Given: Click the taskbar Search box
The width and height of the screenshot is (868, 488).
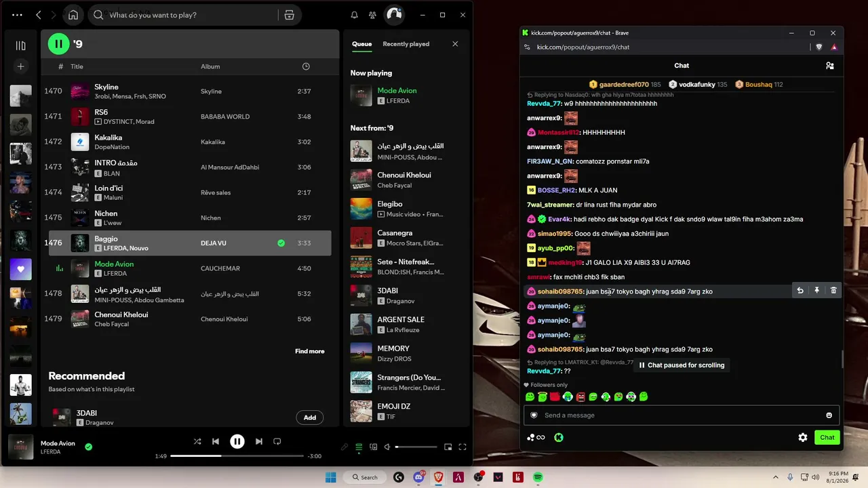Looking at the screenshot, I should 365,477.
